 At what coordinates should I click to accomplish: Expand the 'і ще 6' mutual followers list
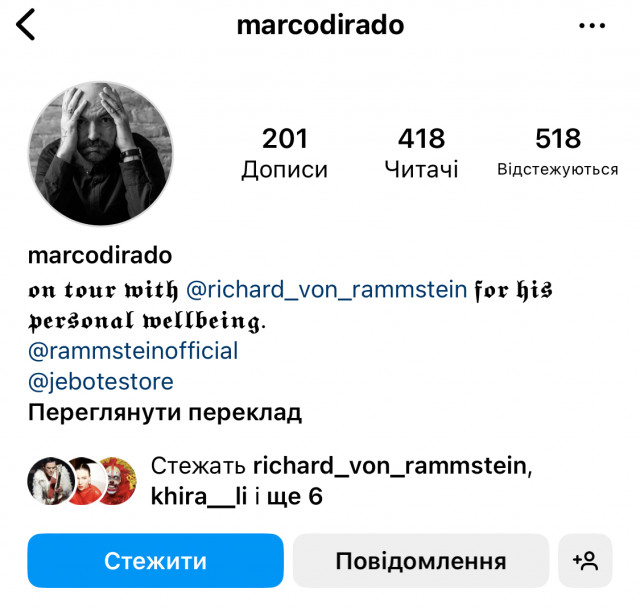point(288,497)
